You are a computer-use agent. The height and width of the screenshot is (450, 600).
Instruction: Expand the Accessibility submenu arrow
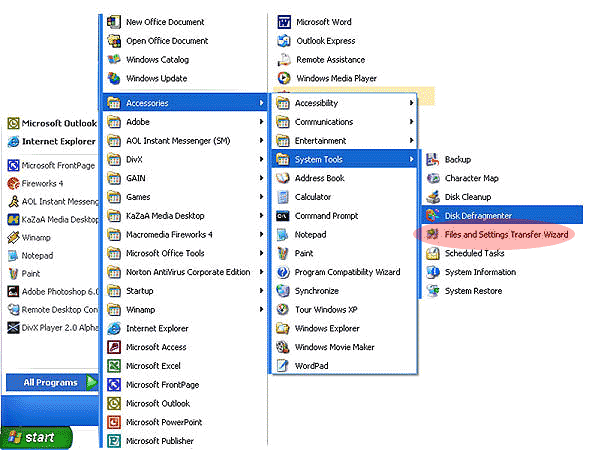411,103
